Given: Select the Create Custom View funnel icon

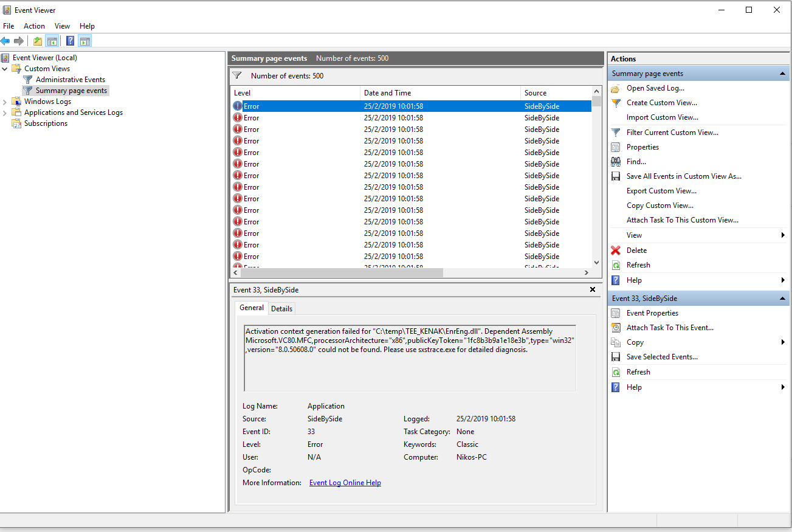Looking at the screenshot, I should pyautogui.click(x=615, y=102).
